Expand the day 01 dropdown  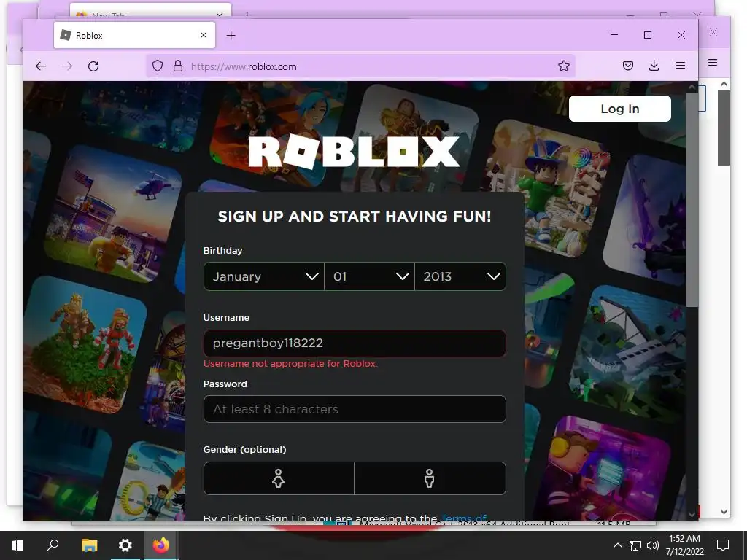click(x=370, y=276)
